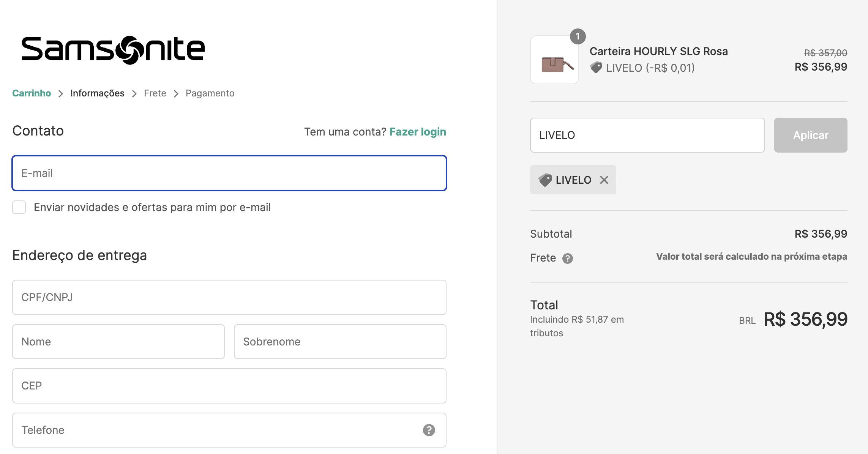Click the CEP field
This screenshot has width=868, height=454.
(229, 386)
